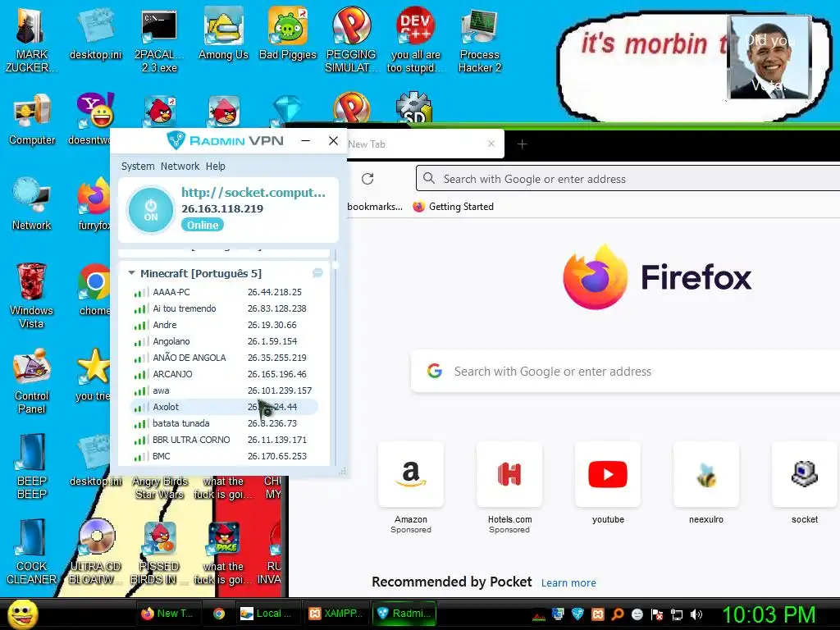Screen dimensions: 840x630
Task: Select the ANÃO DE ANGOLA peer
Action: [224, 358]
